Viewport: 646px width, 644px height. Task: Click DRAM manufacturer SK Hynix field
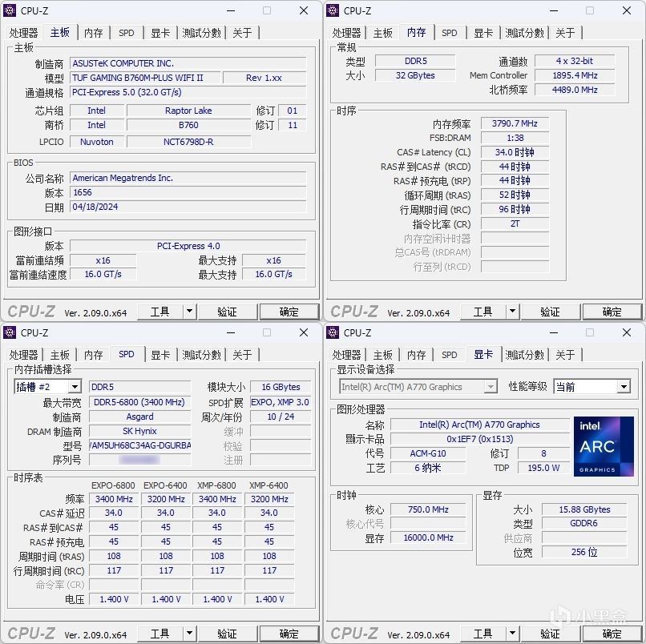tap(139, 431)
